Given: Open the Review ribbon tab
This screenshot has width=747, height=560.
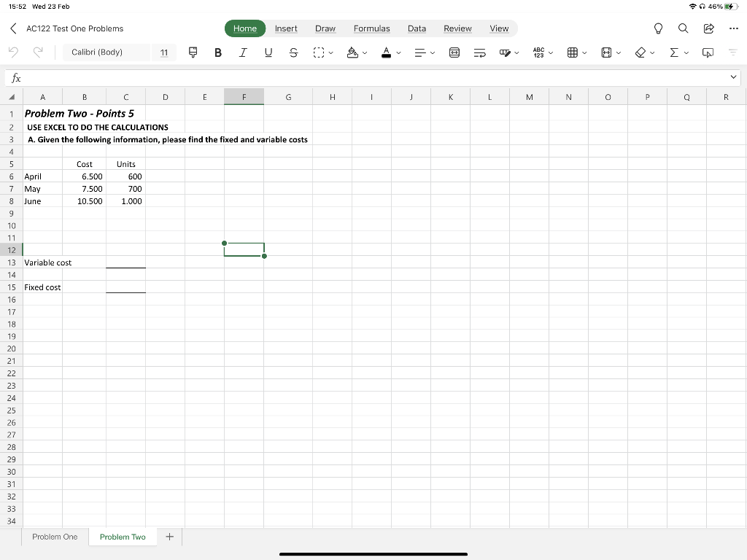Looking at the screenshot, I should [x=458, y=28].
